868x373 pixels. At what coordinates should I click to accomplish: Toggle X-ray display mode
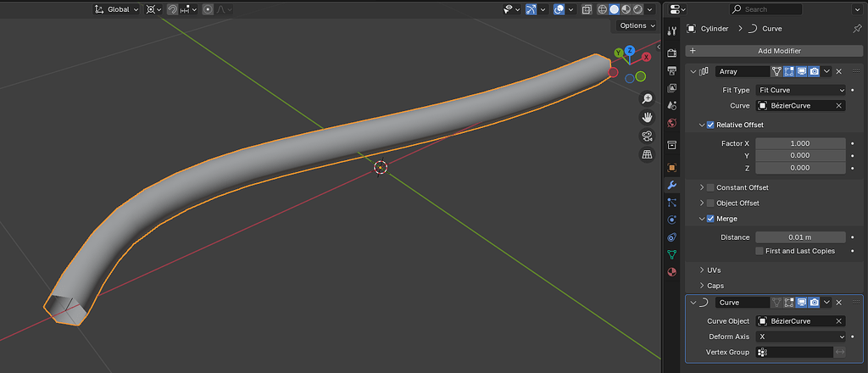pos(587,9)
